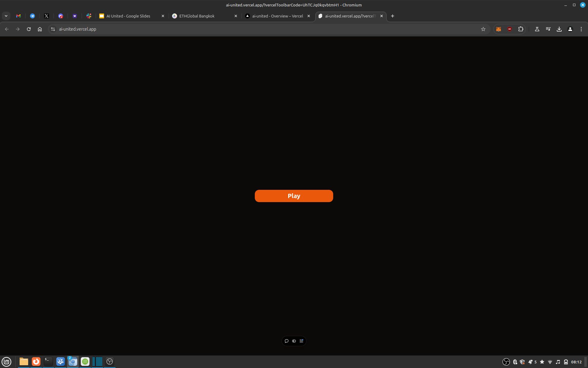The width and height of the screenshot is (588, 368).
Task: Open the MetaMask fox extension
Action: pyautogui.click(x=499, y=29)
